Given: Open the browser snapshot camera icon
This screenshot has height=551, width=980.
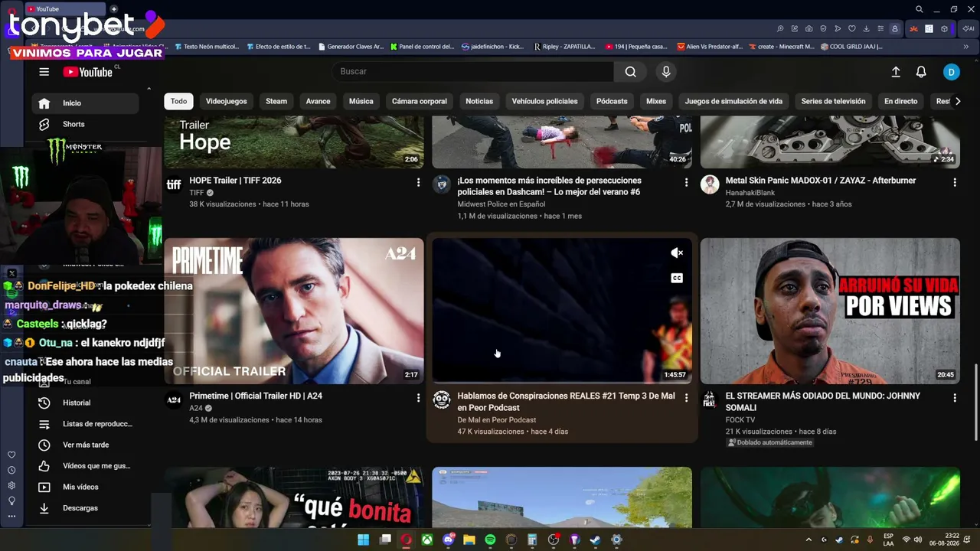Looking at the screenshot, I should point(808,29).
